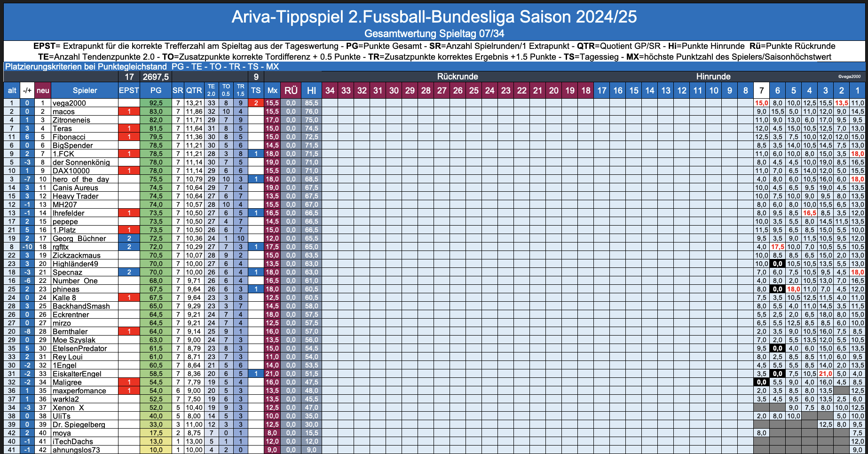Click matchday '17' column header
The image size is (868, 454).
click(x=602, y=91)
